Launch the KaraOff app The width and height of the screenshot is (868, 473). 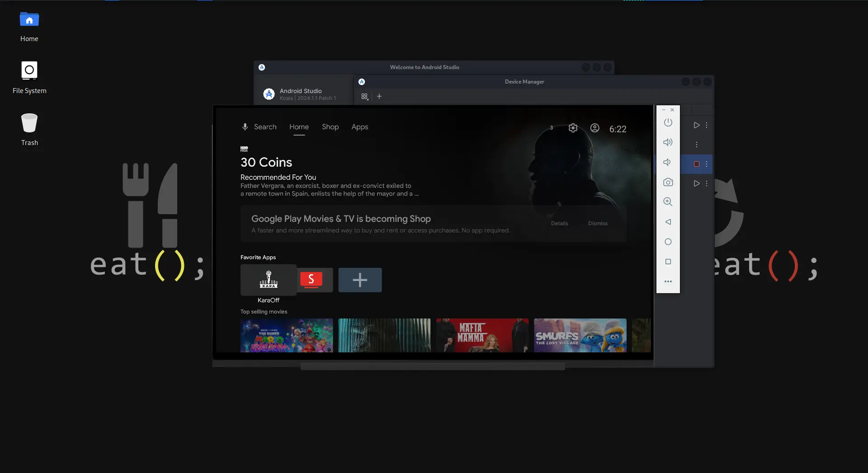[x=269, y=280]
